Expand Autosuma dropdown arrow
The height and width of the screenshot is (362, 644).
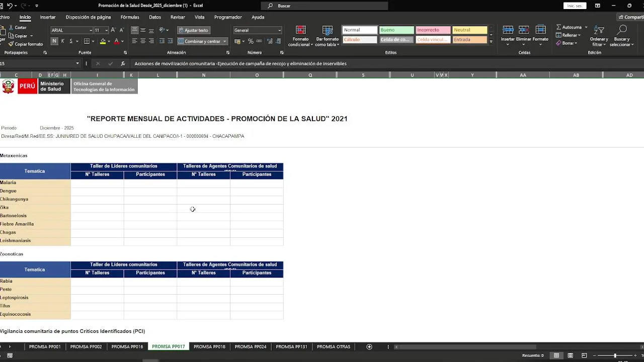point(586,27)
